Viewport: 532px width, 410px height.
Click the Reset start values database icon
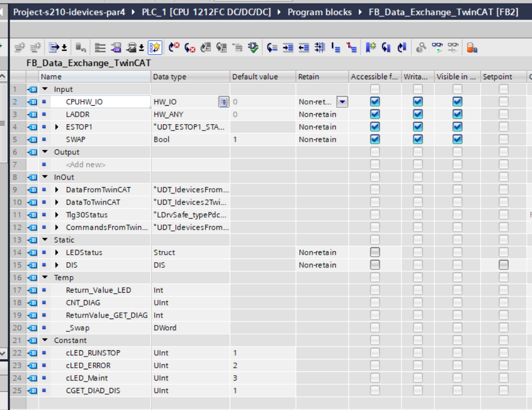(81, 48)
